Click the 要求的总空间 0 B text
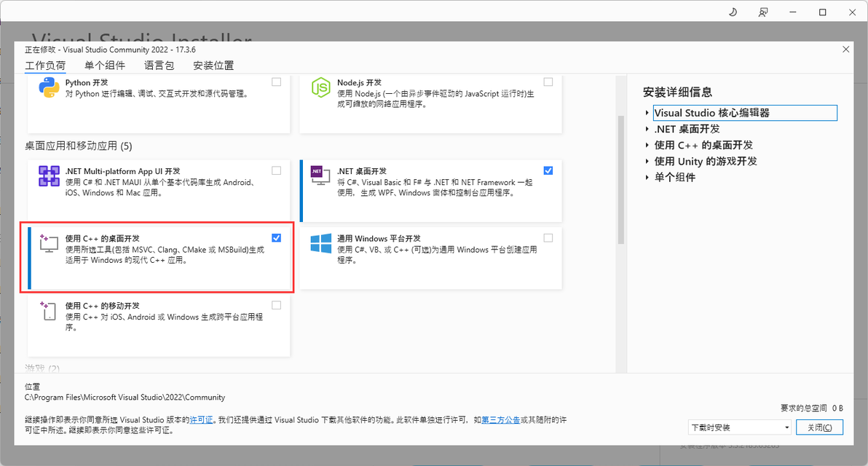This screenshot has width=868, height=466. 811,408
